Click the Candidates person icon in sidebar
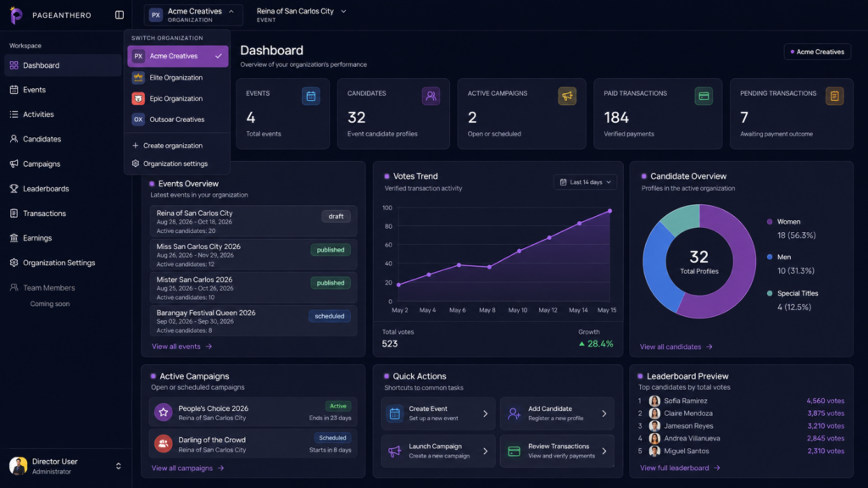 point(14,139)
